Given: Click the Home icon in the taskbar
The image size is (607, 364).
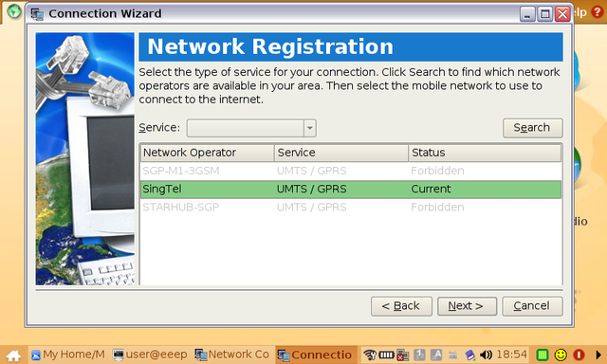Looking at the screenshot, I should (13, 355).
